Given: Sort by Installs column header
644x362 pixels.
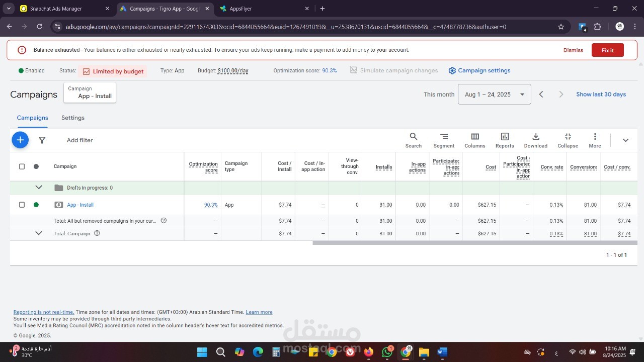Looking at the screenshot, I should pos(384,167).
